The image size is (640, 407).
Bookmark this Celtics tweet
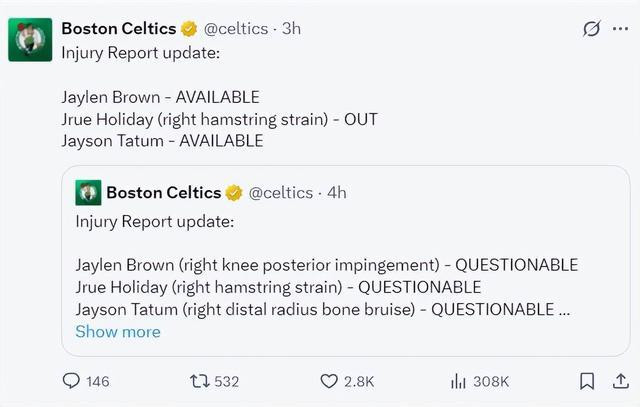587,381
